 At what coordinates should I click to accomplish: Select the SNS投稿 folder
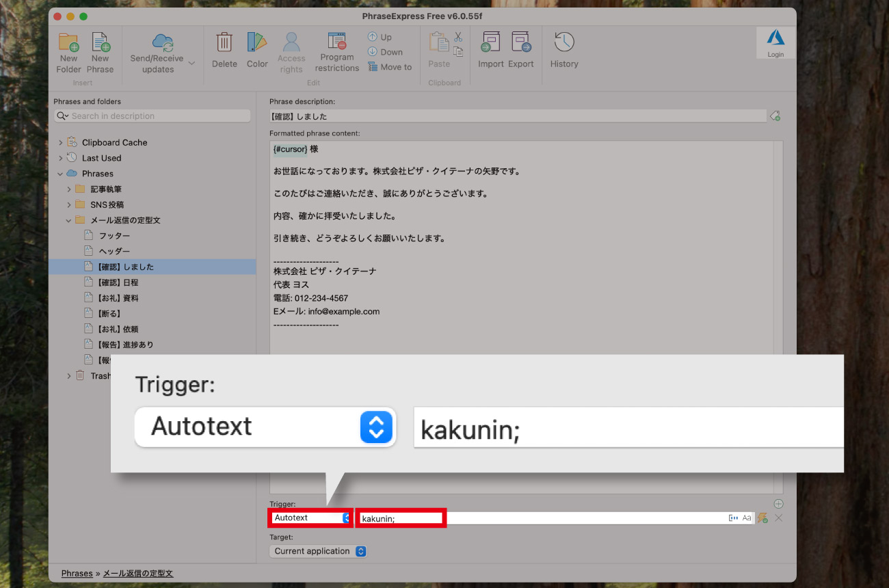pos(107,204)
